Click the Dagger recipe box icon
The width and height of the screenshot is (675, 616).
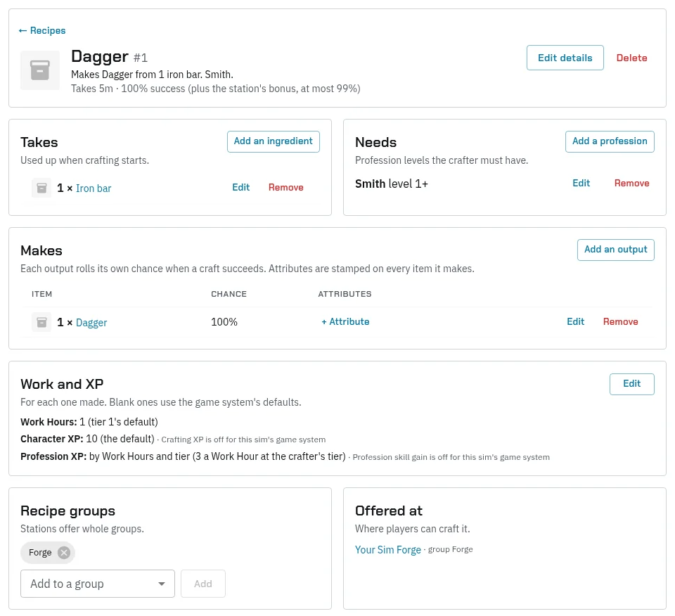pos(40,70)
